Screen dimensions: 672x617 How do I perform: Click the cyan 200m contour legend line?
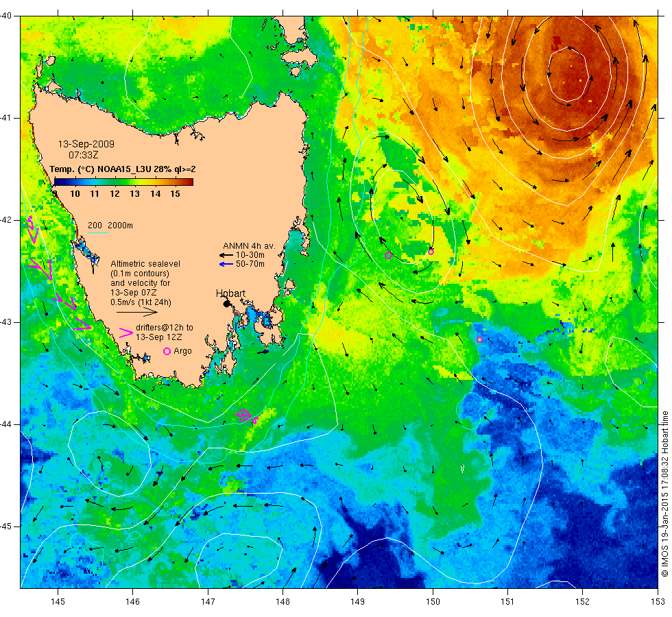(97, 232)
